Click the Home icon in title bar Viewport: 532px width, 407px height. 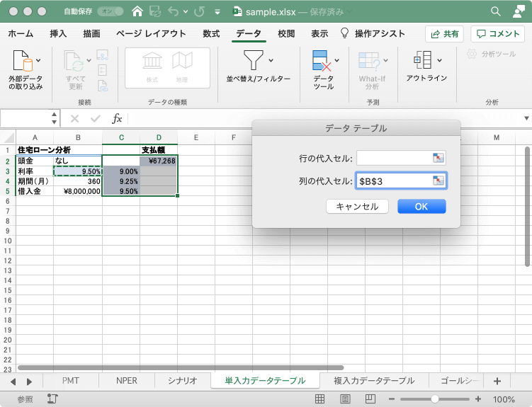pyautogui.click(x=137, y=12)
